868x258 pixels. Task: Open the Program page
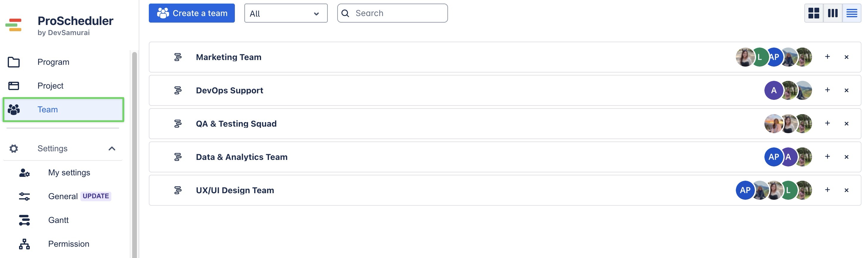tap(53, 62)
